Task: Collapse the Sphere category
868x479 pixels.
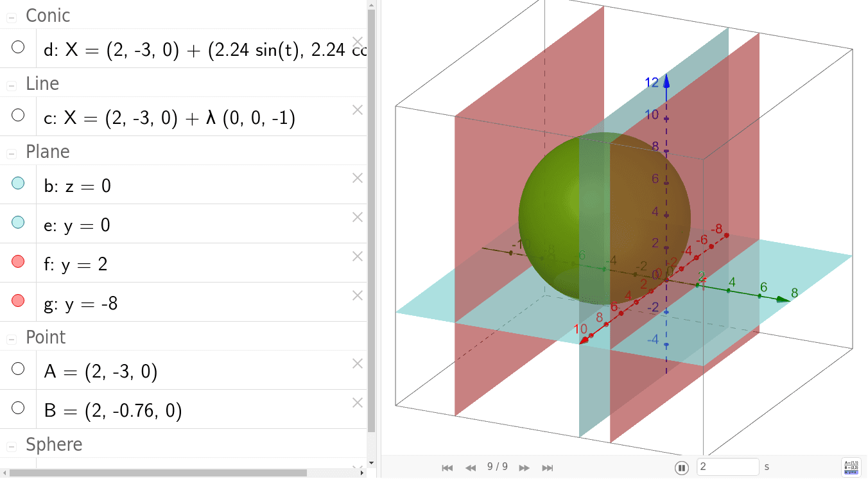Action: [x=11, y=446]
